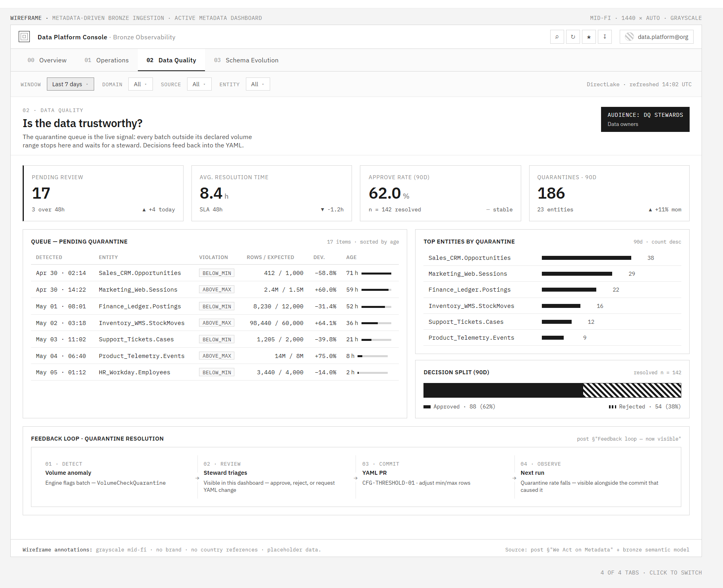Click the 4 of 4 tabs switch label
The height and width of the screenshot is (588, 723).
651,573
